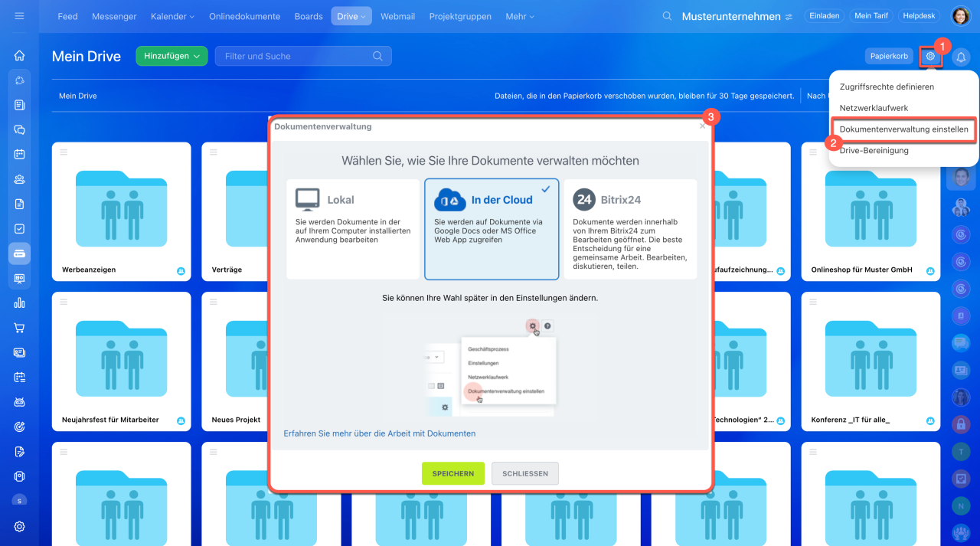Image resolution: width=980 pixels, height=546 pixels.
Task: Choose Dokumentenverwaltung einstellen menu item
Action: coord(903,129)
